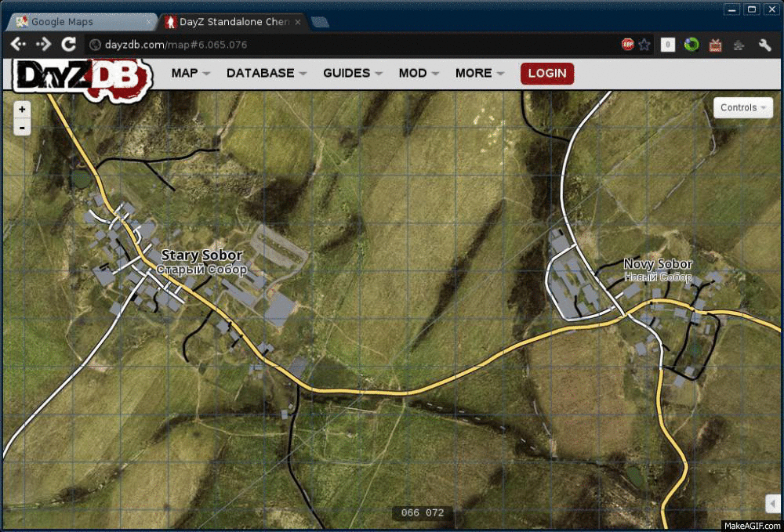Viewport: 784px width, 532px height.
Task: Open the MOD navigation menu
Action: pos(418,73)
